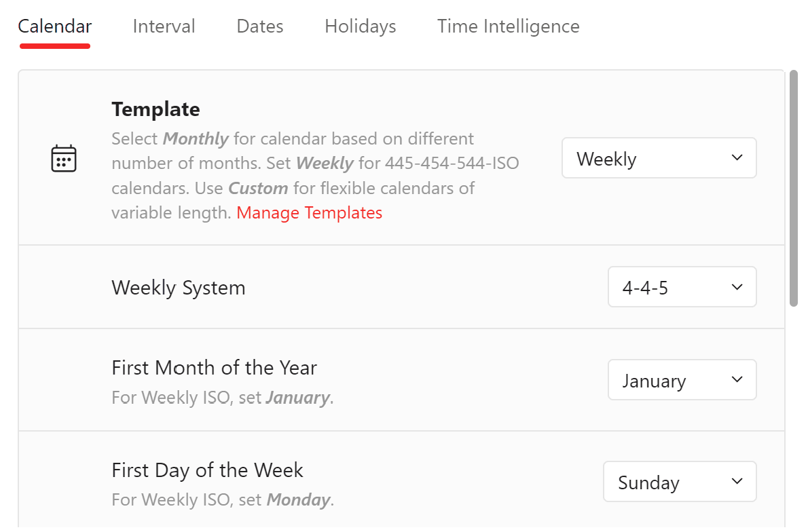This screenshot has width=808, height=532.
Task: Click the Weekly System row label
Action: click(x=178, y=287)
